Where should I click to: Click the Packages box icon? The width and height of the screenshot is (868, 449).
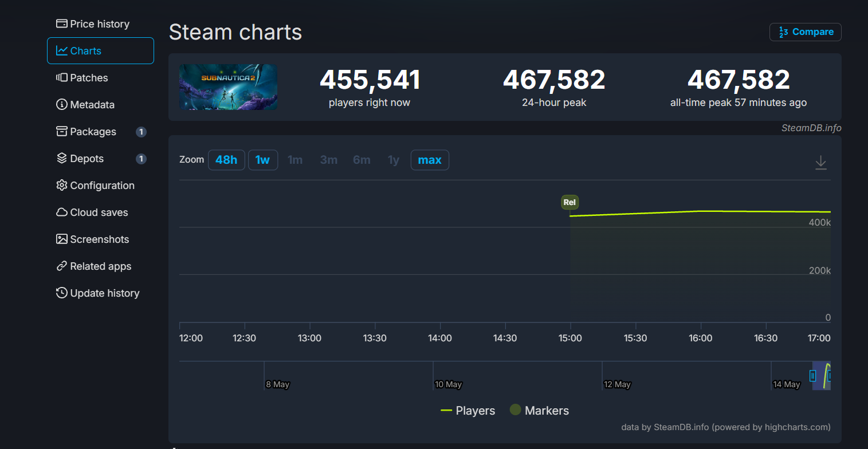click(x=62, y=132)
